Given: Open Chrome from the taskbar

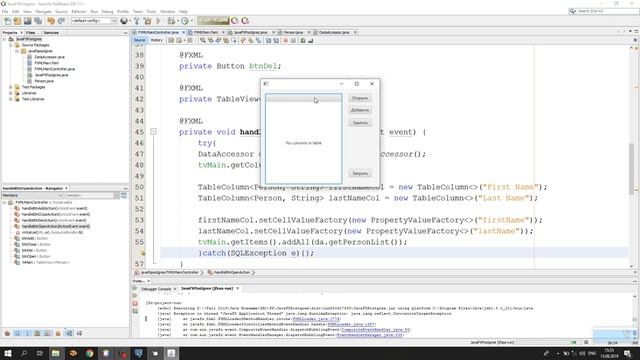Looking at the screenshot, I should click(x=89, y=353).
